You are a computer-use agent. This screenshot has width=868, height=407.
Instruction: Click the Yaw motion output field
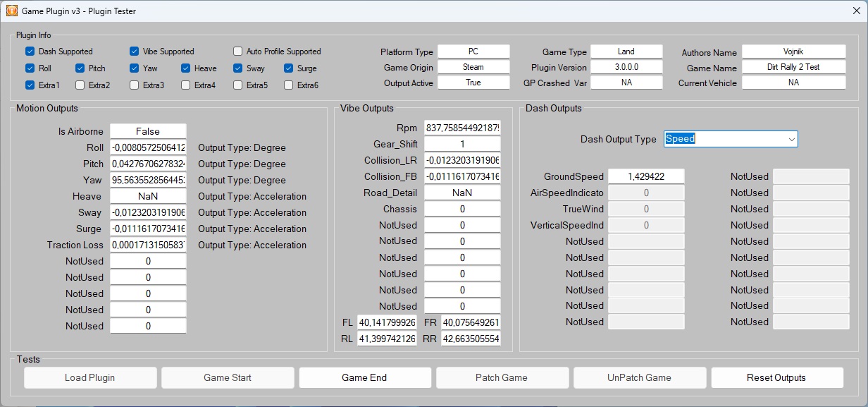pyautogui.click(x=148, y=180)
